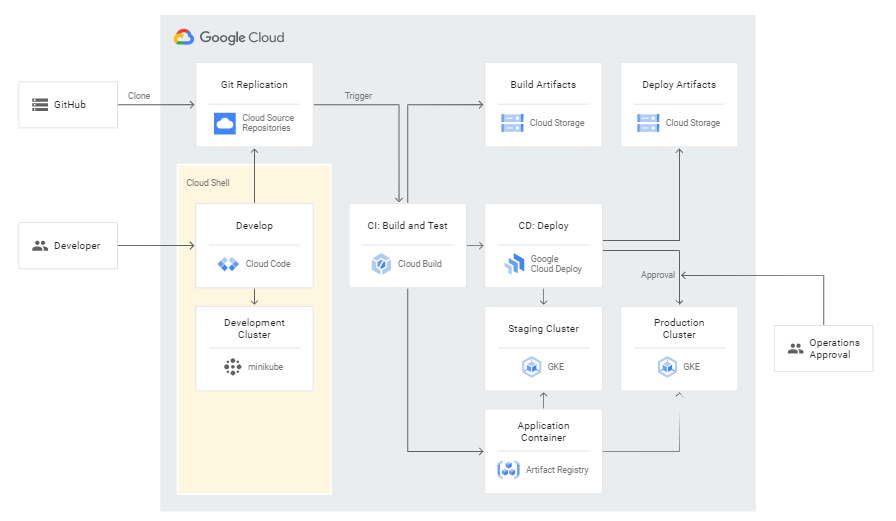Click the Production Cluster GKE icon

(x=667, y=367)
